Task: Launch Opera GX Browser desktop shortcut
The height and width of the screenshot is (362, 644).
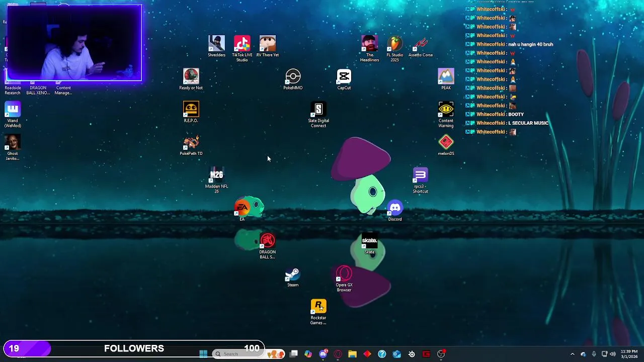Action: (344, 279)
